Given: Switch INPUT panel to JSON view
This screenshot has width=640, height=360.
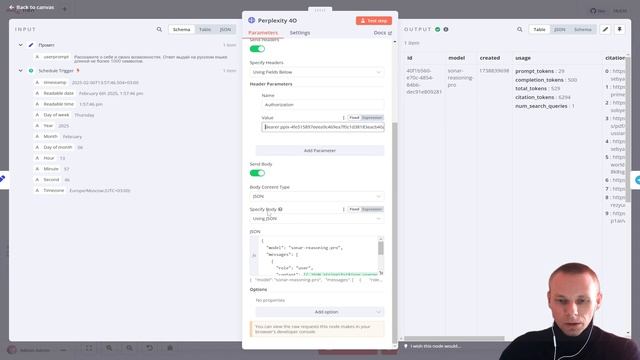Looking at the screenshot, I should (225, 29).
